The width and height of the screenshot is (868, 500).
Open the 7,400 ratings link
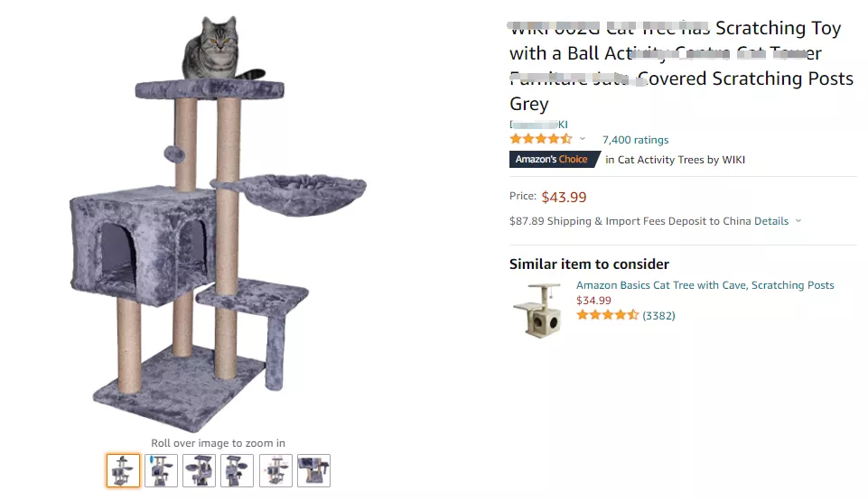[635, 140]
